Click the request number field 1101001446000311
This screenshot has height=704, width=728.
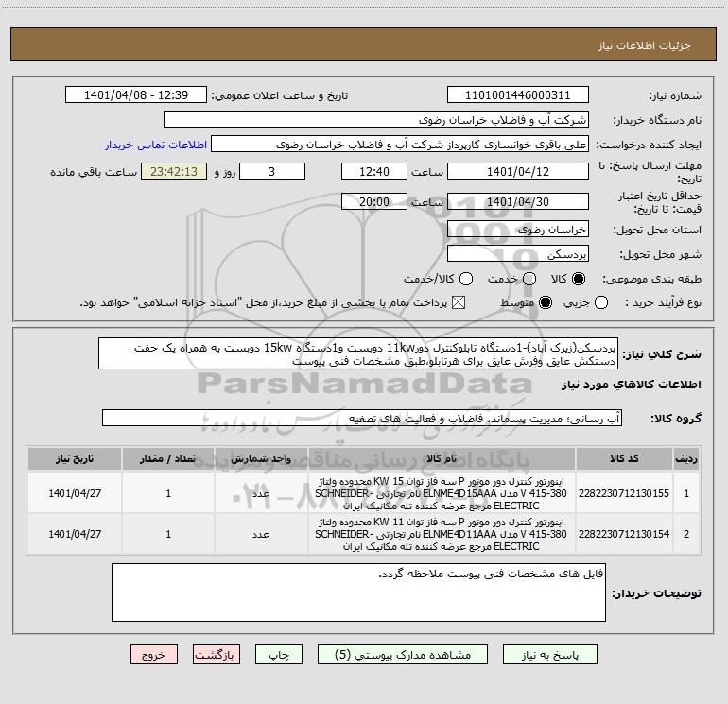(518, 95)
